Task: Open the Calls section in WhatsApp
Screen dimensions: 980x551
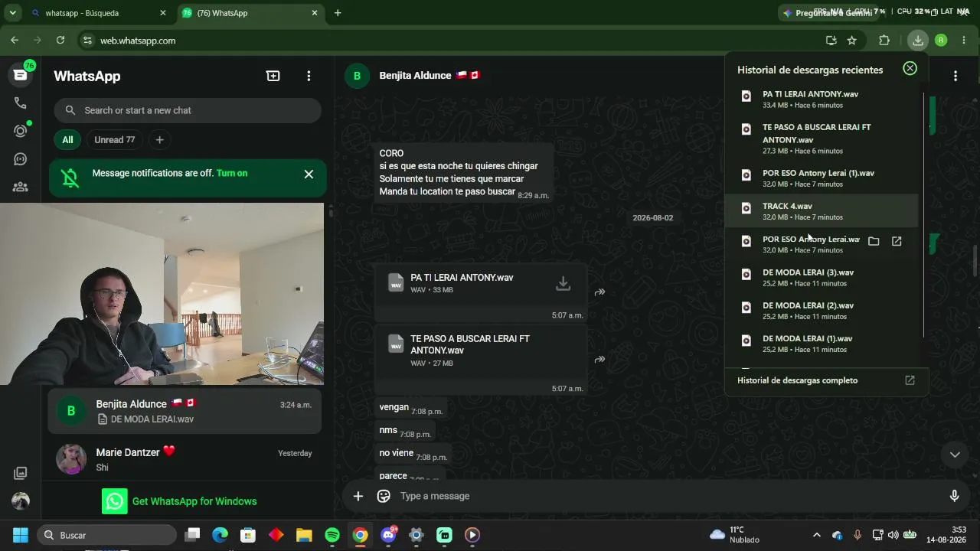Action: [x=21, y=103]
